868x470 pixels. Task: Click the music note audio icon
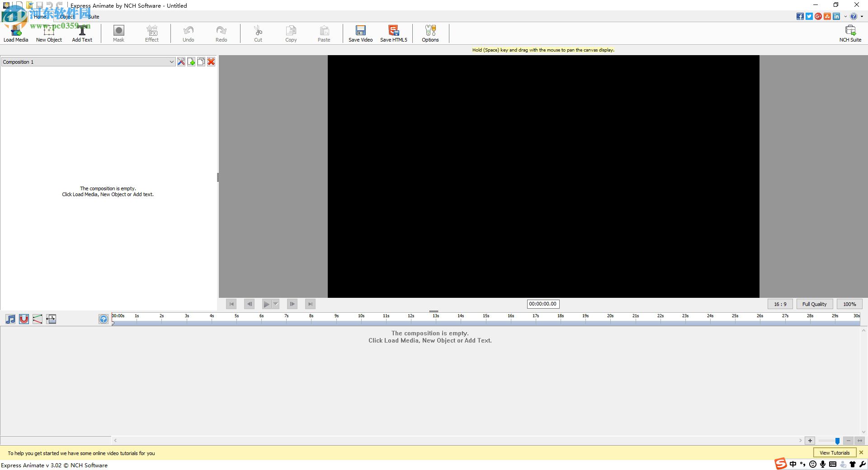[x=10, y=319]
